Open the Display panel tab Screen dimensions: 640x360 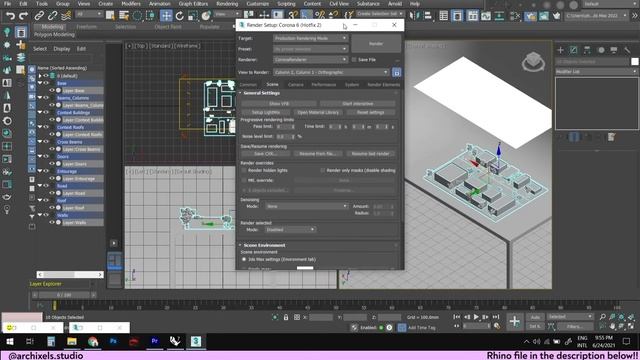[614, 50]
